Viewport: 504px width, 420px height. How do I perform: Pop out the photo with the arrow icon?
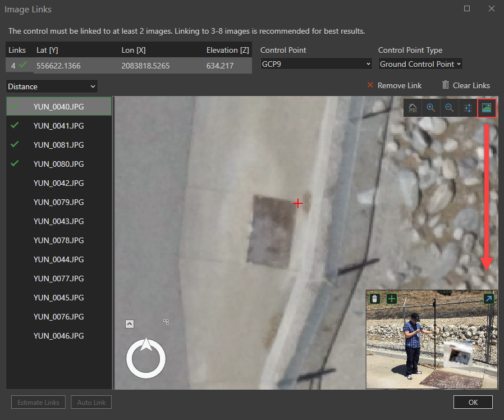(x=489, y=299)
